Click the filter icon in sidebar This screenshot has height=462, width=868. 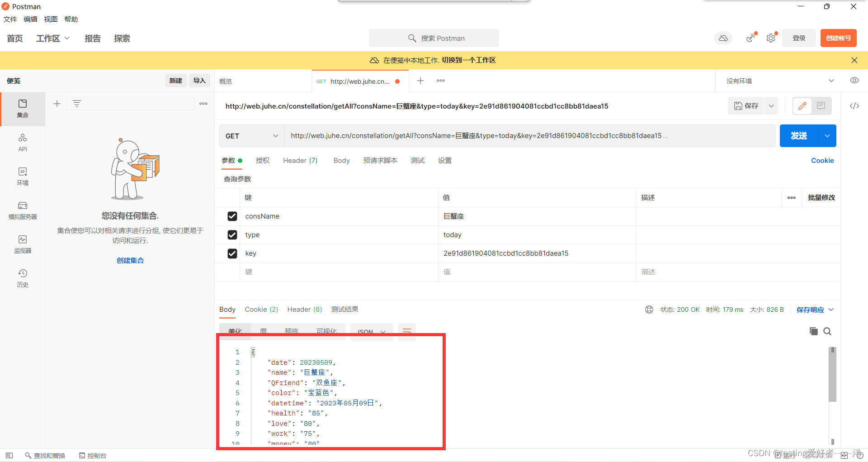(77, 104)
